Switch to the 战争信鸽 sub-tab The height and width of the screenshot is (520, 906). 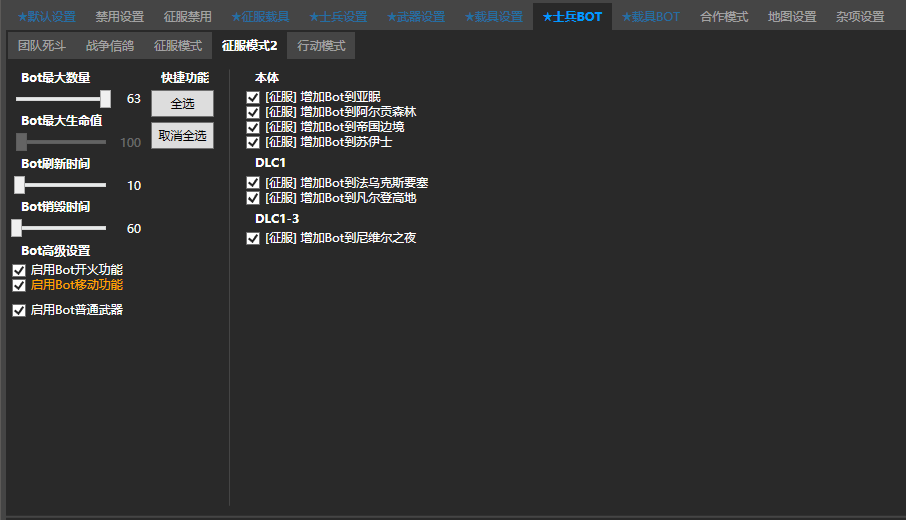click(x=109, y=46)
